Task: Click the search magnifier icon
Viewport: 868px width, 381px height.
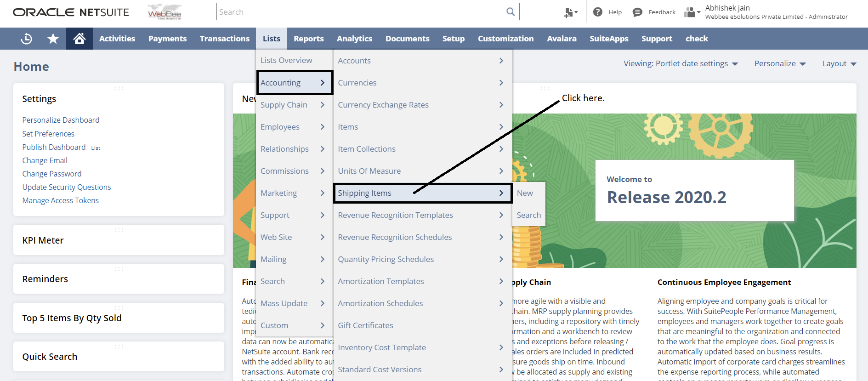Action: (511, 11)
